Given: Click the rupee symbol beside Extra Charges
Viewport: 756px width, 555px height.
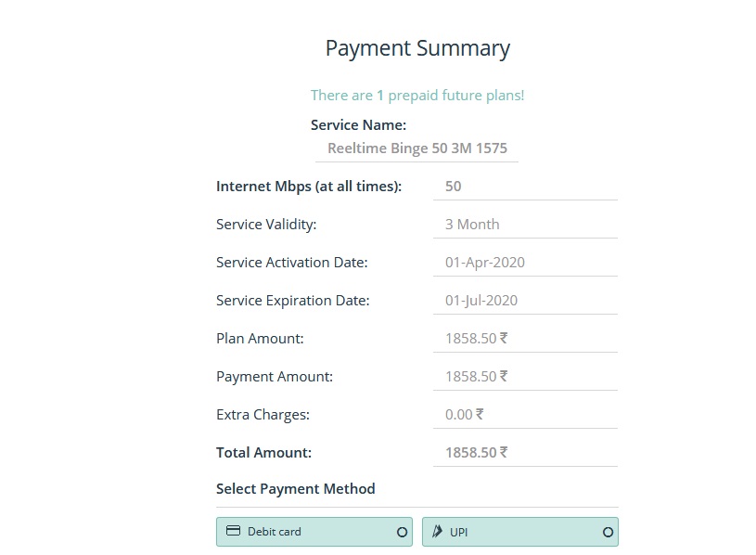Looking at the screenshot, I should tap(480, 415).
